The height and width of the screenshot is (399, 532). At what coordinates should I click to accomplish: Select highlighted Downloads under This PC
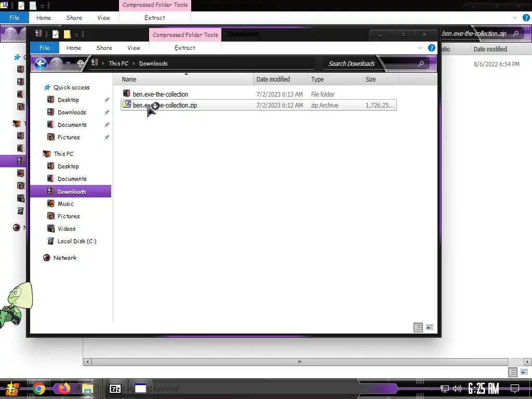[71, 191]
